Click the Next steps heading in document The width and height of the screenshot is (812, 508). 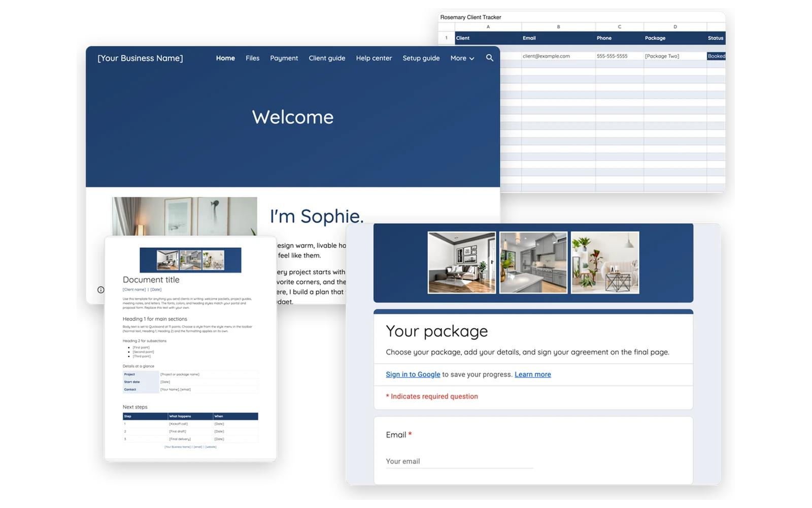[135, 407]
